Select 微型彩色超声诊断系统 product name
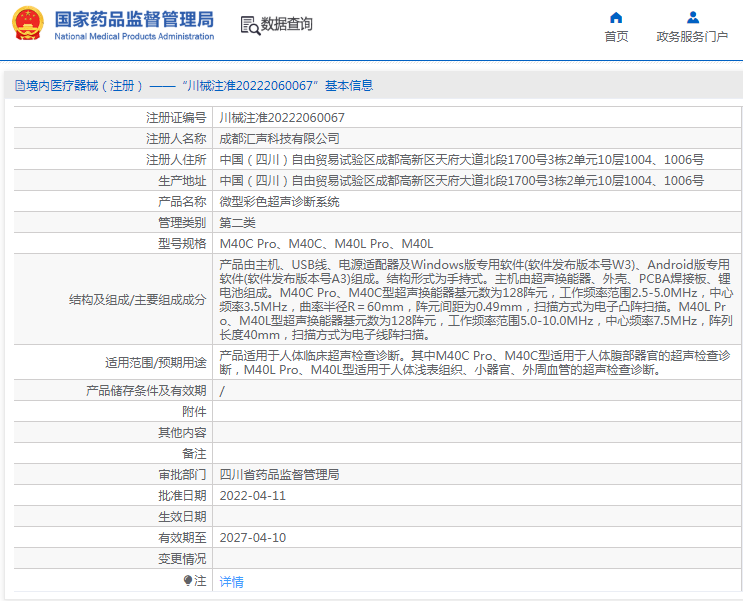743x601 pixels. [280, 201]
